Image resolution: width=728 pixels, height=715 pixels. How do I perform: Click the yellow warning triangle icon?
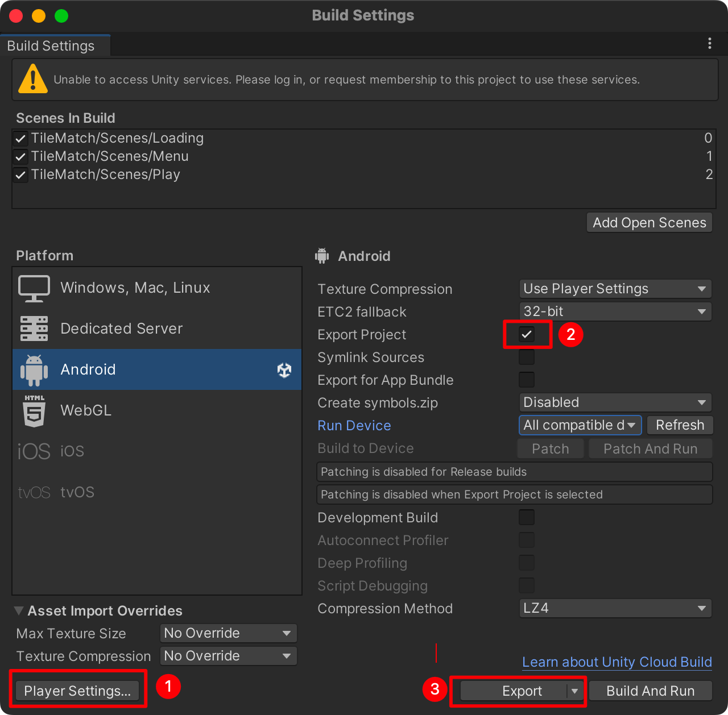(x=33, y=79)
